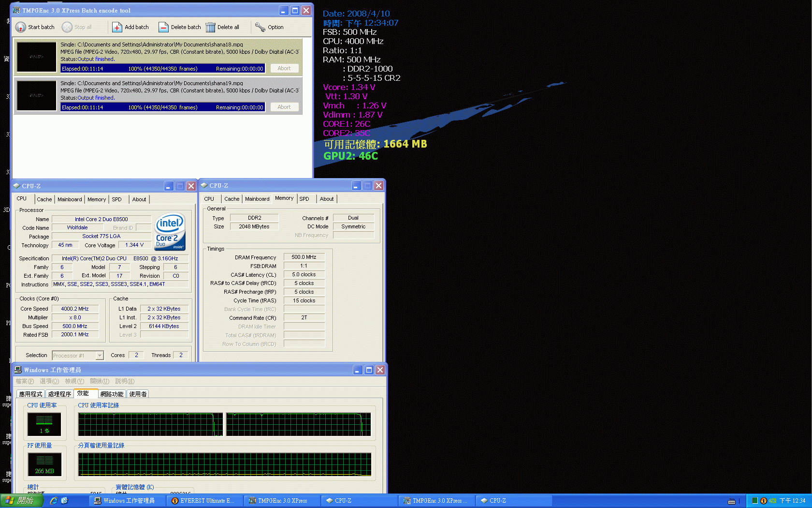Click the NVIDIA tray icon
This screenshot has height=508, width=812.
point(772,501)
